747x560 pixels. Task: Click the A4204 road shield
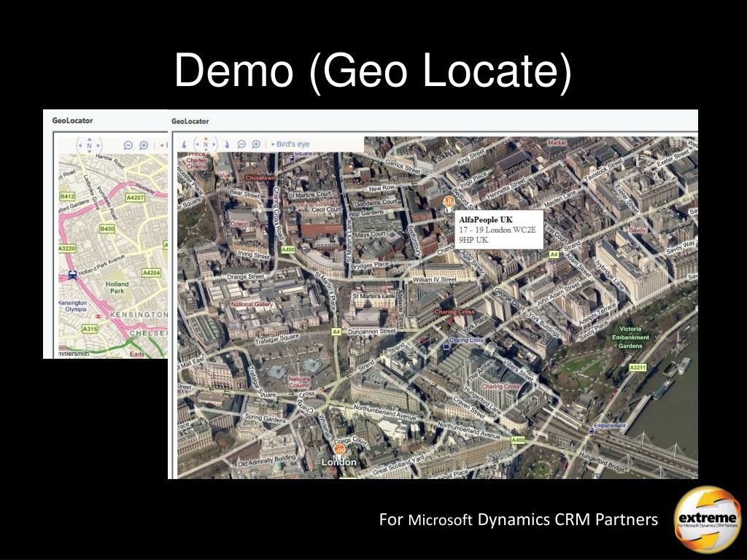coord(151,273)
